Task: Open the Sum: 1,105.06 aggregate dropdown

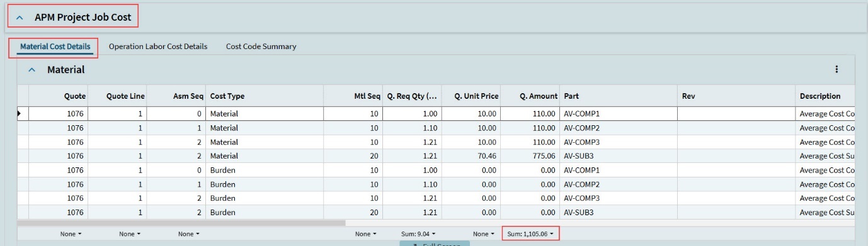Action: click(x=530, y=234)
